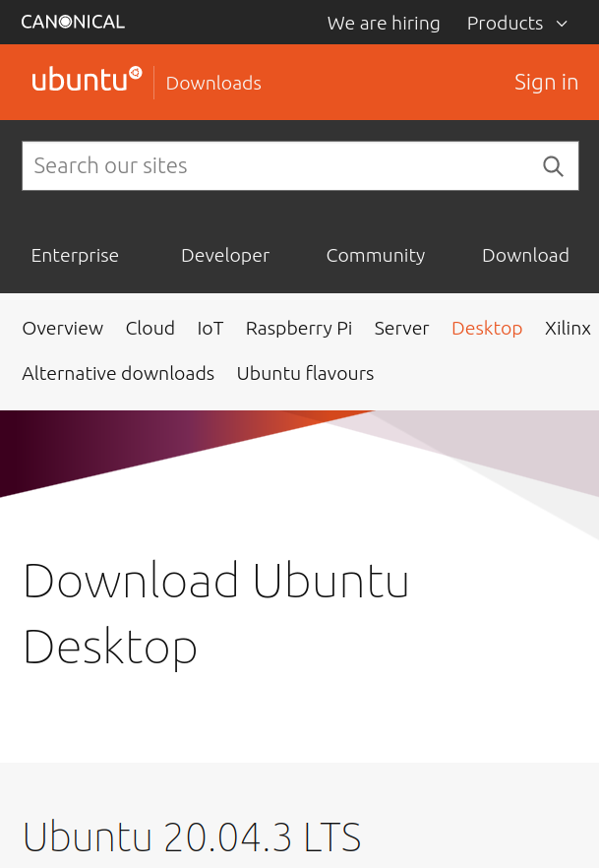The image size is (599, 868).
Task: Open Ubuntu flavours
Action: (x=305, y=374)
